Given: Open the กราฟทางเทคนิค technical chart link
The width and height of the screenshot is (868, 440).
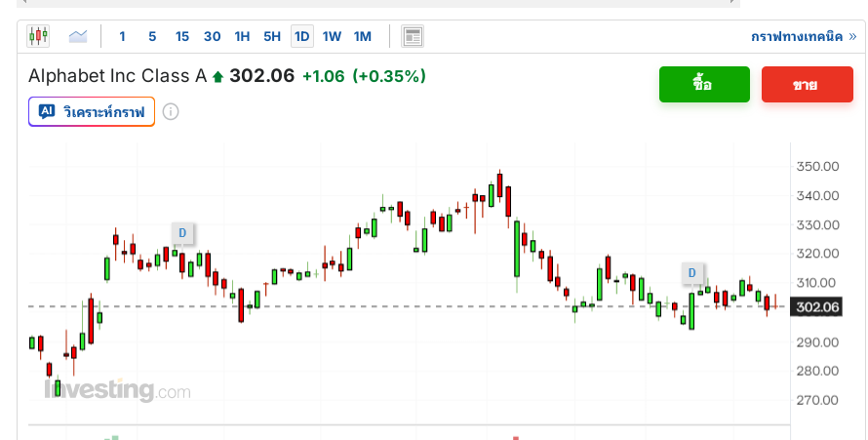Looking at the screenshot, I should pyautogui.click(x=804, y=36).
